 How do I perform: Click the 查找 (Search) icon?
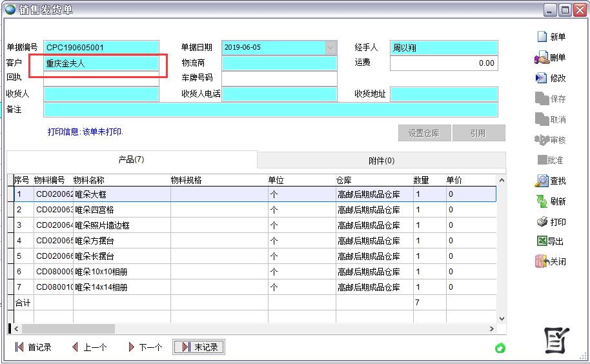[542, 181]
